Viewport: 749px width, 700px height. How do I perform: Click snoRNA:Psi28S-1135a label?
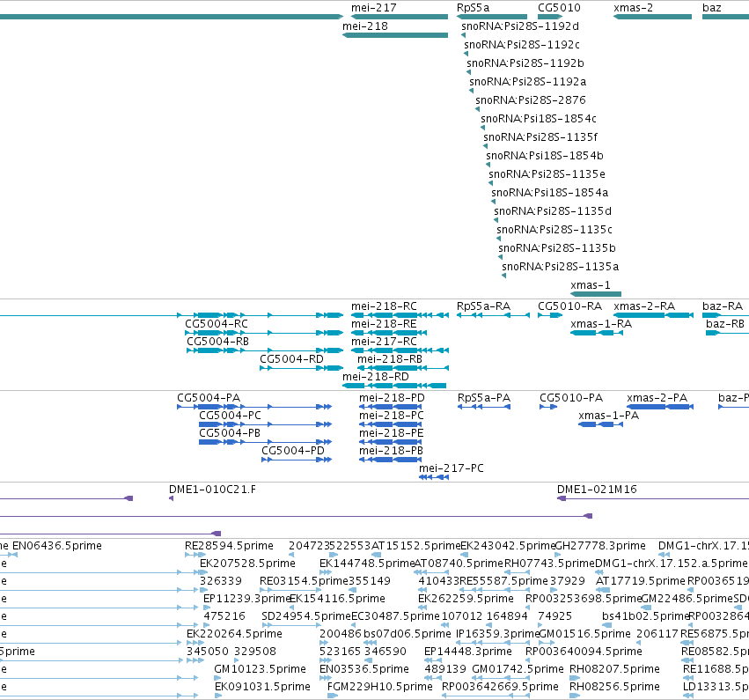pos(561,267)
